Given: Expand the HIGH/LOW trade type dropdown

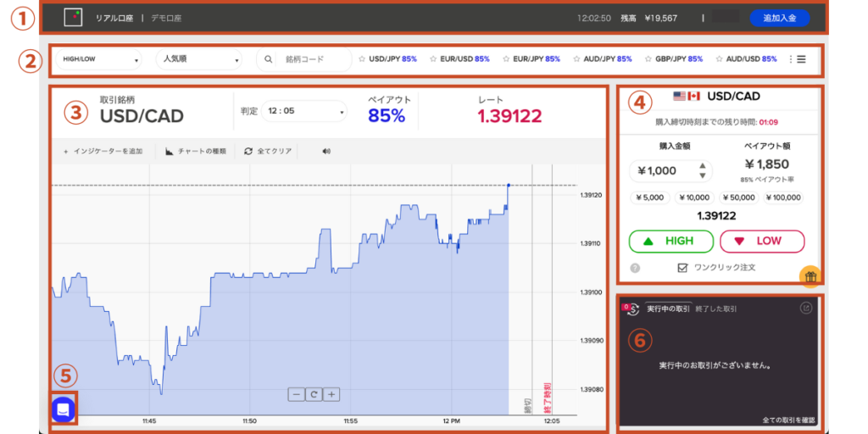Looking at the screenshot, I should coord(97,59).
